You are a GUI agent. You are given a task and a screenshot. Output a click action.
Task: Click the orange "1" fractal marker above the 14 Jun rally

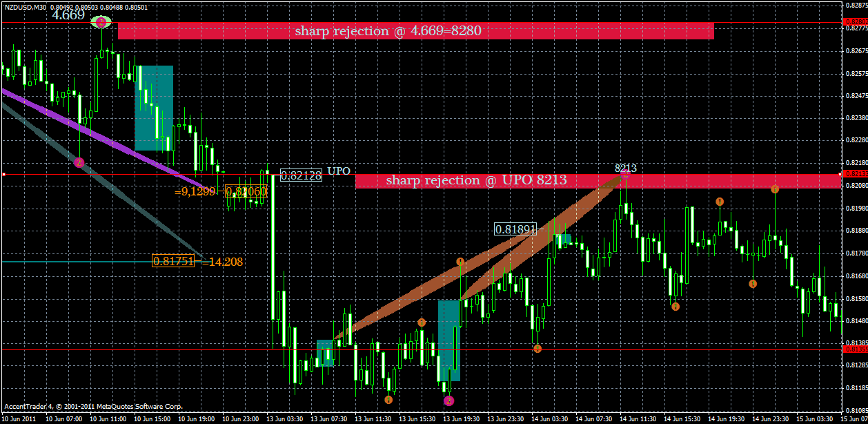point(720,201)
